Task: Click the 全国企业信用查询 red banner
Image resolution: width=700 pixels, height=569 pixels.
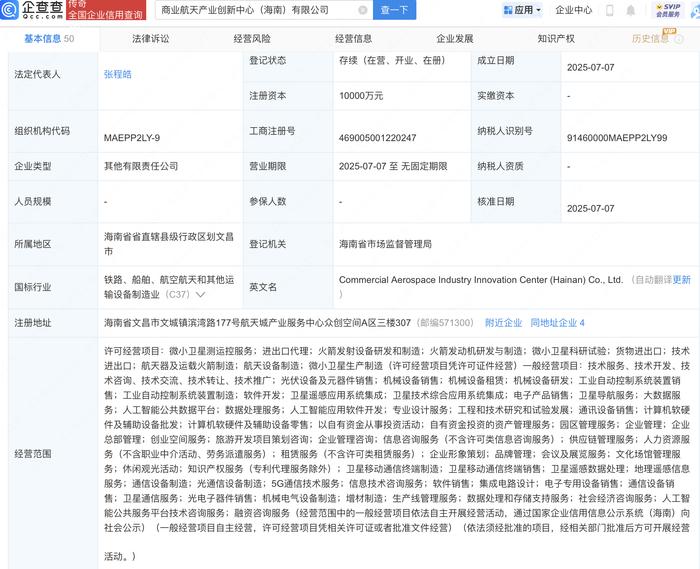Action: pos(106,10)
